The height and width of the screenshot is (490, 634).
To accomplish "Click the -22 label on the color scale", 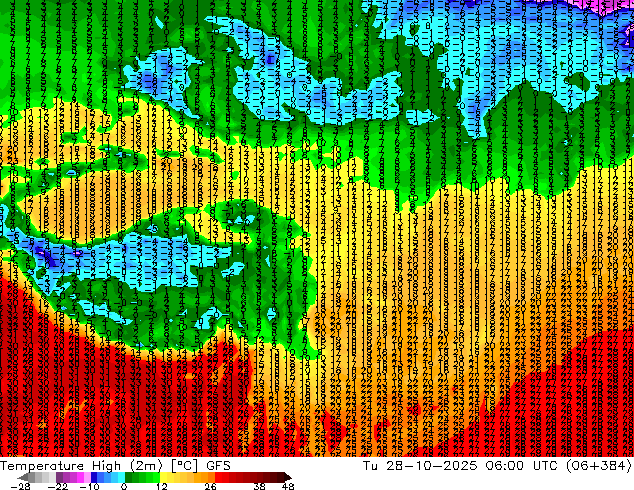I will click(58, 486).
